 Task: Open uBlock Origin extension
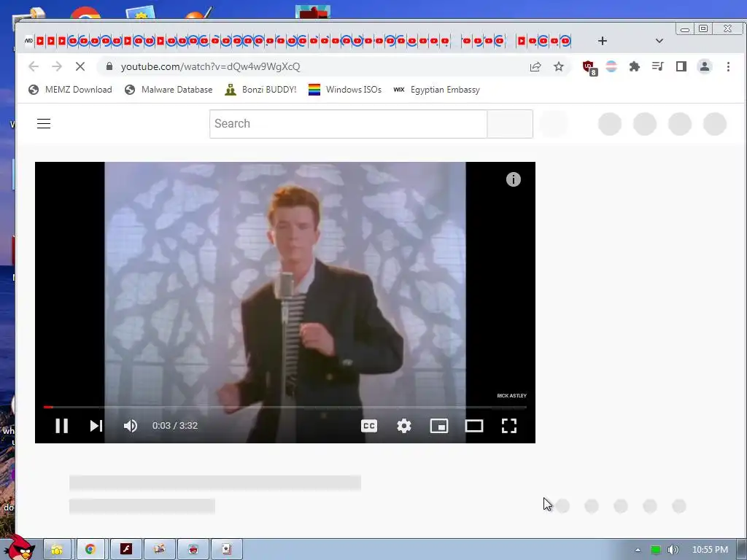click(x=589, y=68)
